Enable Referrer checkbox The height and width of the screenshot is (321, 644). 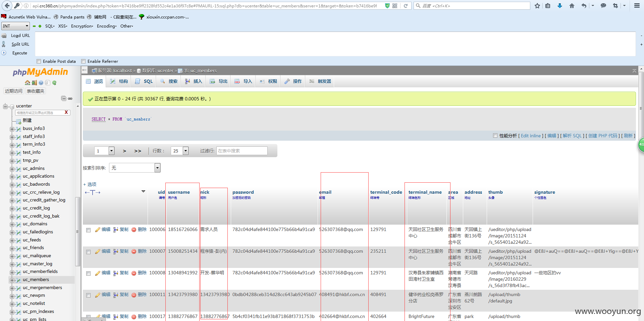(x=84, y=61)
